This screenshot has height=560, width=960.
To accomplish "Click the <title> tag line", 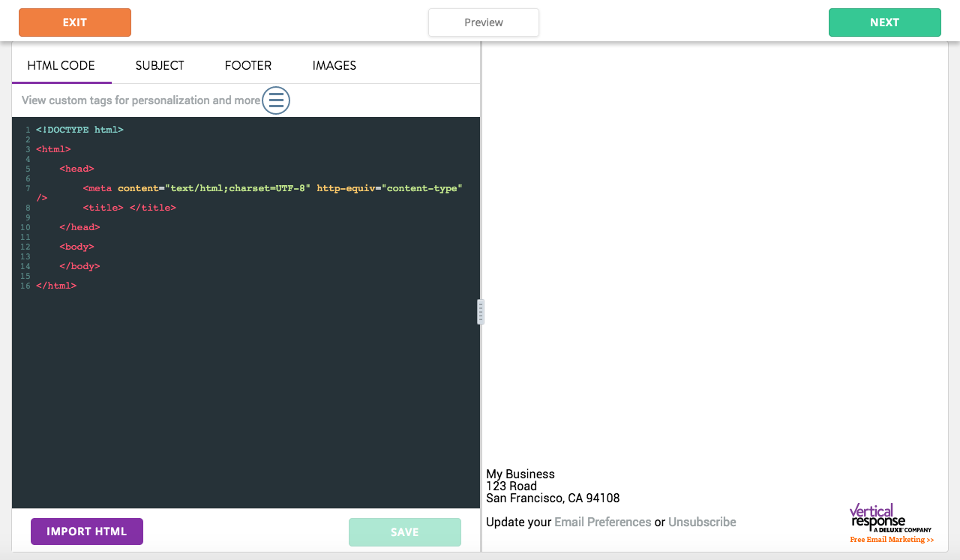I will pos(130,208).
